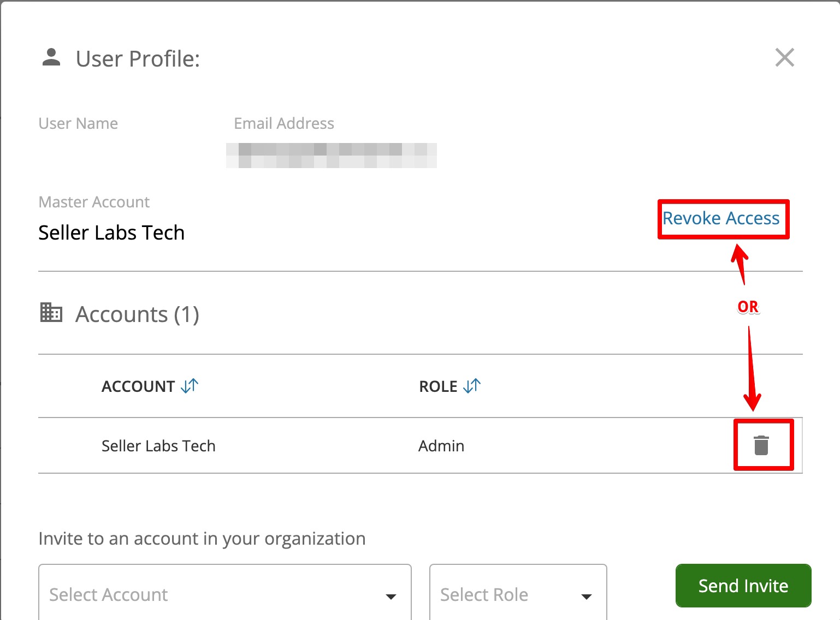
Task: Click the blurred email address value
Action: 332,156
